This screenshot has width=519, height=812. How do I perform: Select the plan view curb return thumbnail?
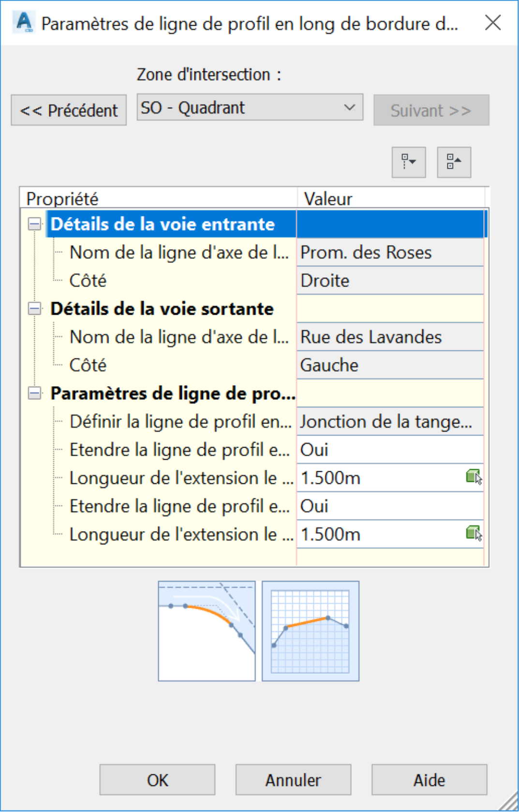click(207, 631)
